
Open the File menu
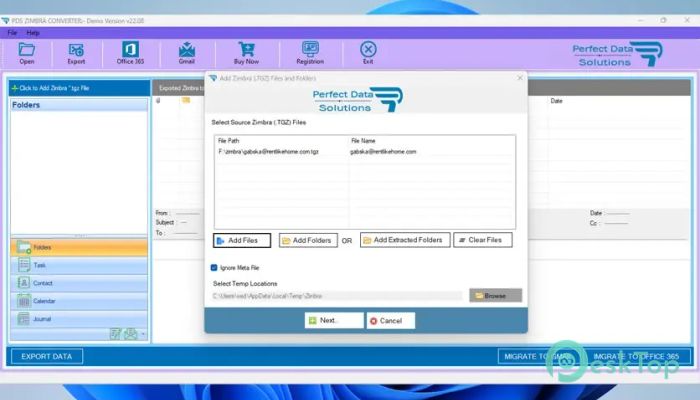pos(12,33)
